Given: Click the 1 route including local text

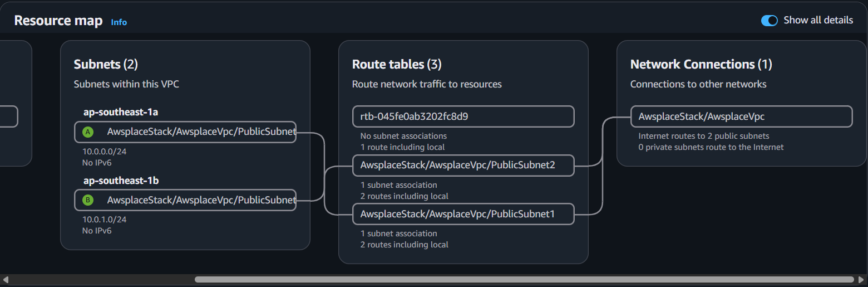Looking at the screenshot, I should click(x=402, y=147).
